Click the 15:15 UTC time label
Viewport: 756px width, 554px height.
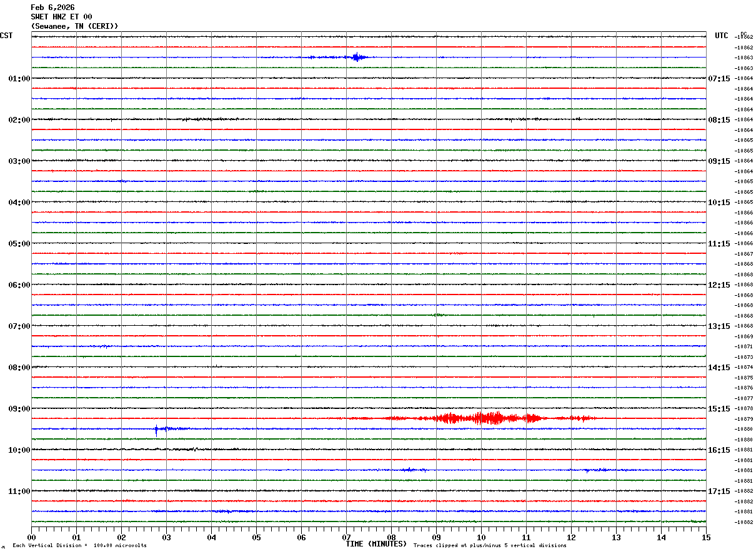coord(719,409)
